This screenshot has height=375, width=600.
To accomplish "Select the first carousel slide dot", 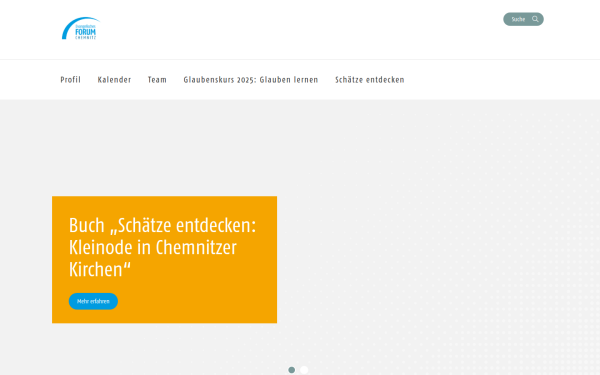I will [x=292, y=370].
